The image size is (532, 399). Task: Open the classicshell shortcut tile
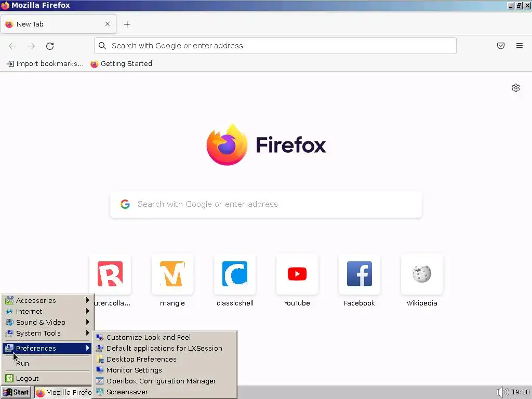pos(235,274)
